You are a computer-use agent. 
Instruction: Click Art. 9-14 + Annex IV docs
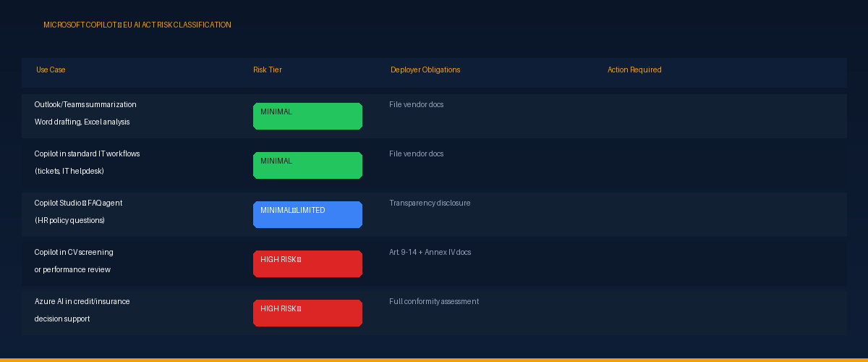click(430, 252)
